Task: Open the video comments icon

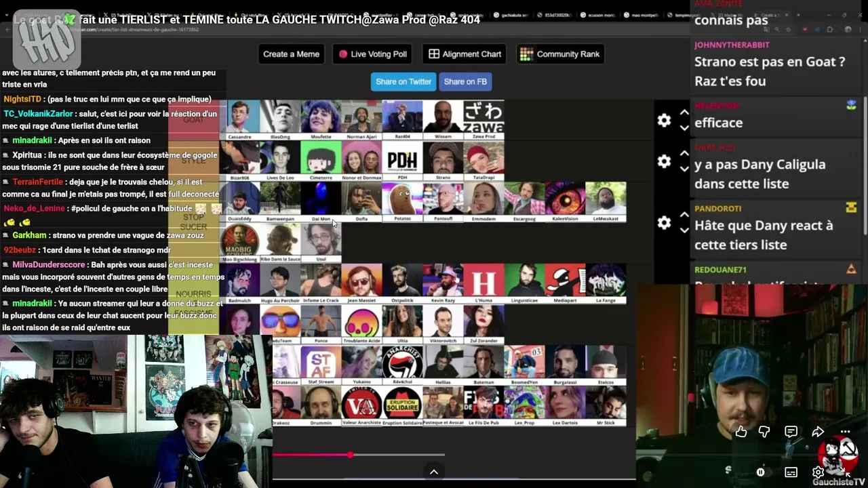Action: pos(791,432)
